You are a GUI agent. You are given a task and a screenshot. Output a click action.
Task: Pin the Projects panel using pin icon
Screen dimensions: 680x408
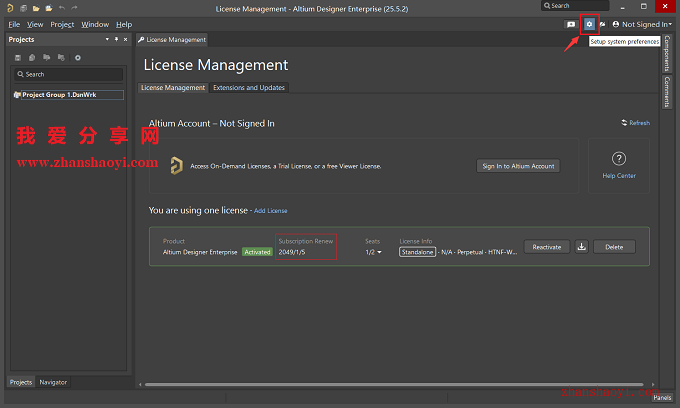coord(116,39)
